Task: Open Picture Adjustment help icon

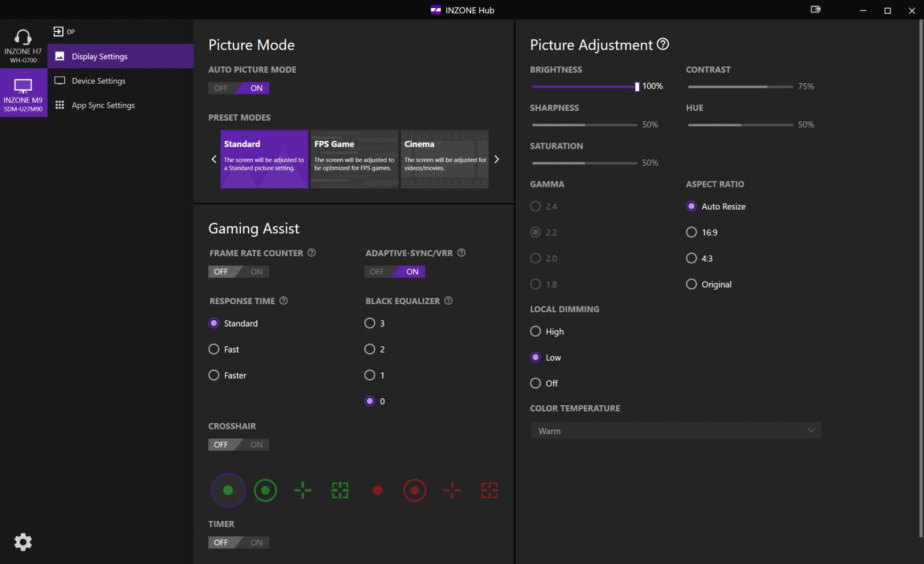Action: [x=663, y=44]
